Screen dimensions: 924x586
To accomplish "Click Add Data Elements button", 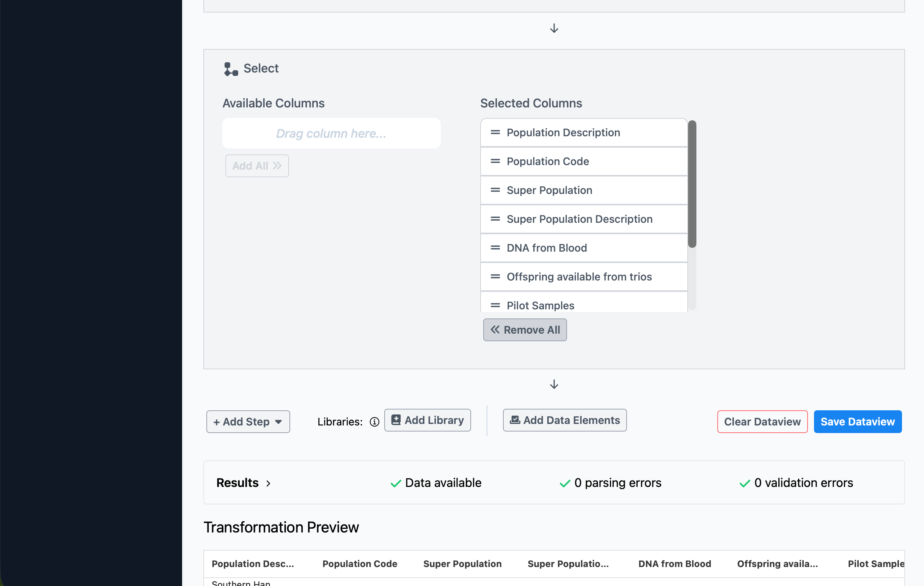I will click(564, 420).
